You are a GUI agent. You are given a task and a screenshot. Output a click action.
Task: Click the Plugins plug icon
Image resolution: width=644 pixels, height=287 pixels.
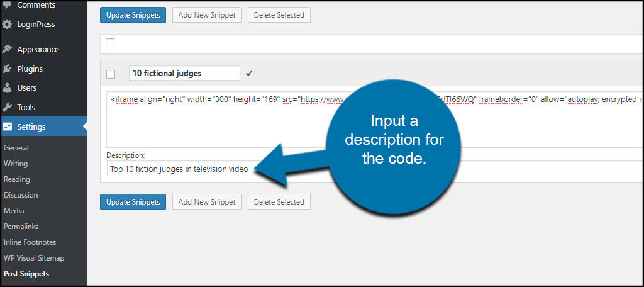(x=7, y=69)
